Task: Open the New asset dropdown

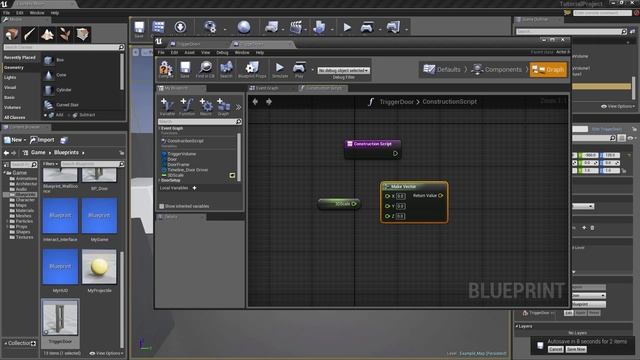Action: tap(15, 140)
